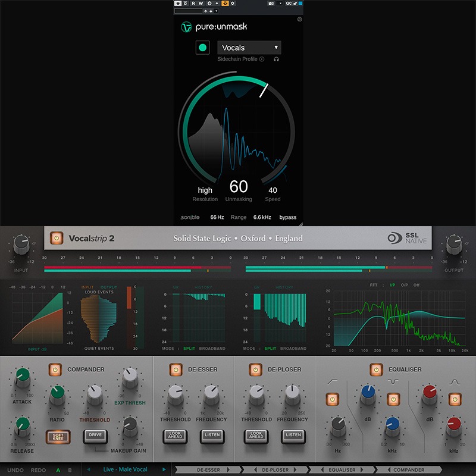
Task: Click the high-pass filter shape icon
Action: tap(333, 382)
